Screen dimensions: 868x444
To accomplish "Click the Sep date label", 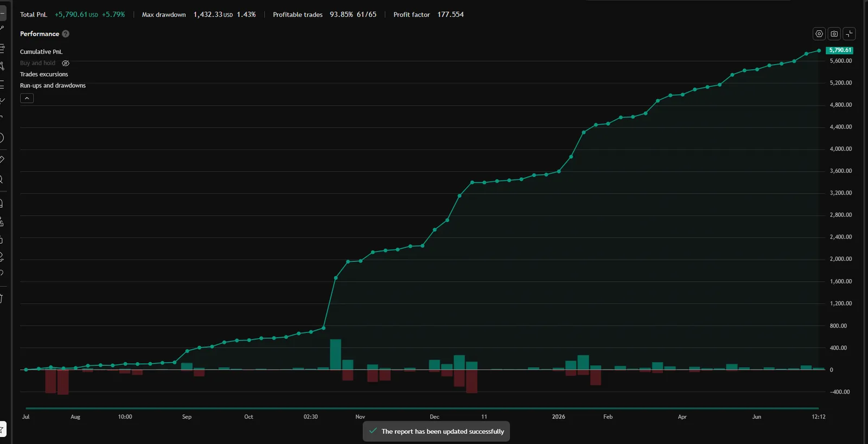I will 187,417.
